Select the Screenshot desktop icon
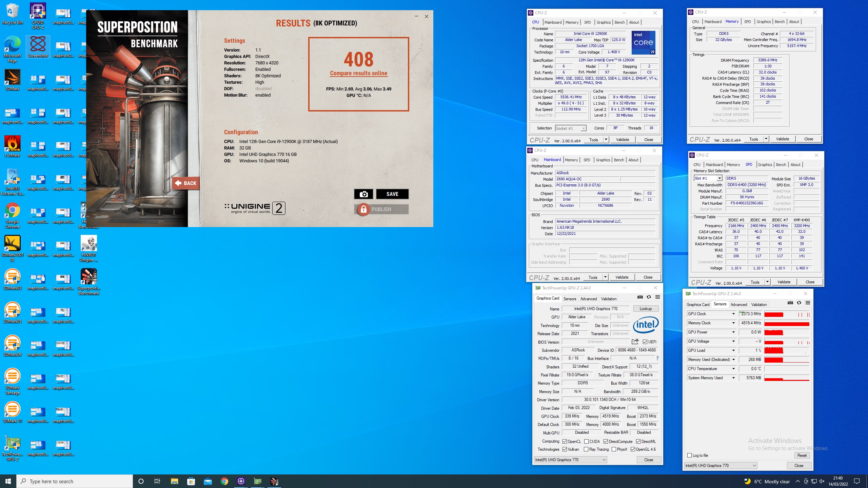Screen dimensions: 868x488 coord(38,47)
